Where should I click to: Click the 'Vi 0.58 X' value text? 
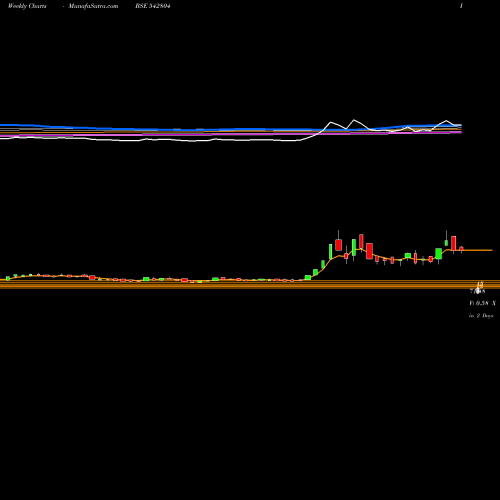click(482, 303)
